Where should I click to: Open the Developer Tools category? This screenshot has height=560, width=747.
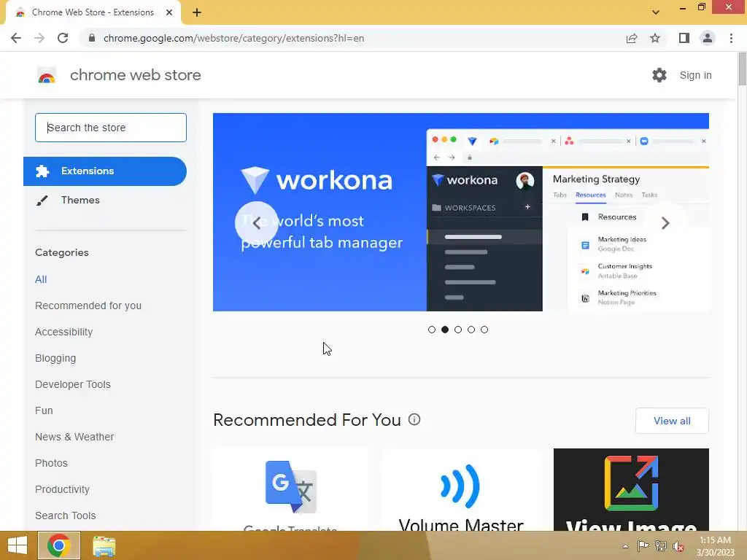coord(73,384)
